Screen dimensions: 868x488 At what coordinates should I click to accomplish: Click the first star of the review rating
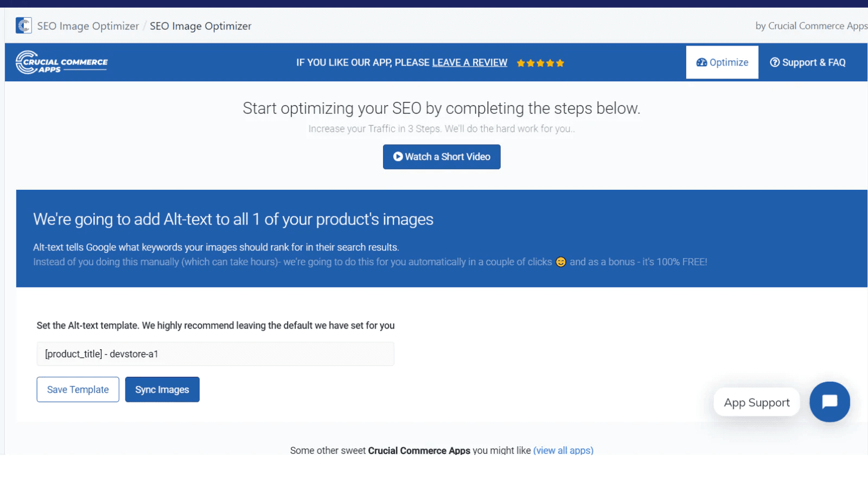pos(521,63)
